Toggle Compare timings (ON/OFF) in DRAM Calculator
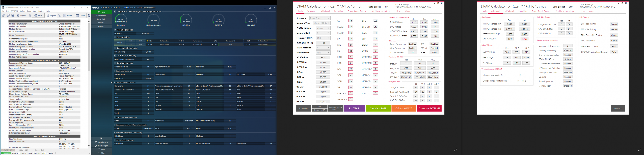Image resolution: width=644 pixels, height=155 pixels. 335,108
